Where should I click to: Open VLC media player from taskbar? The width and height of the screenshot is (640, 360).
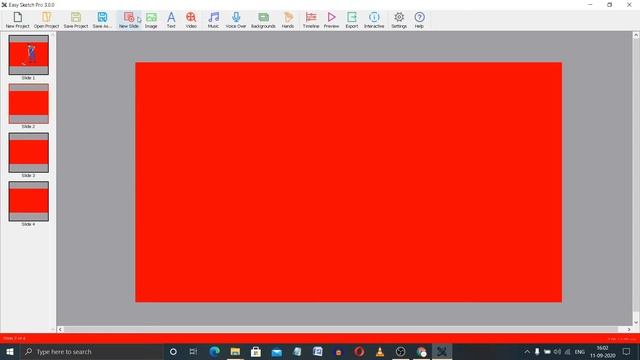pyautogui.click(x=380, y=351)
